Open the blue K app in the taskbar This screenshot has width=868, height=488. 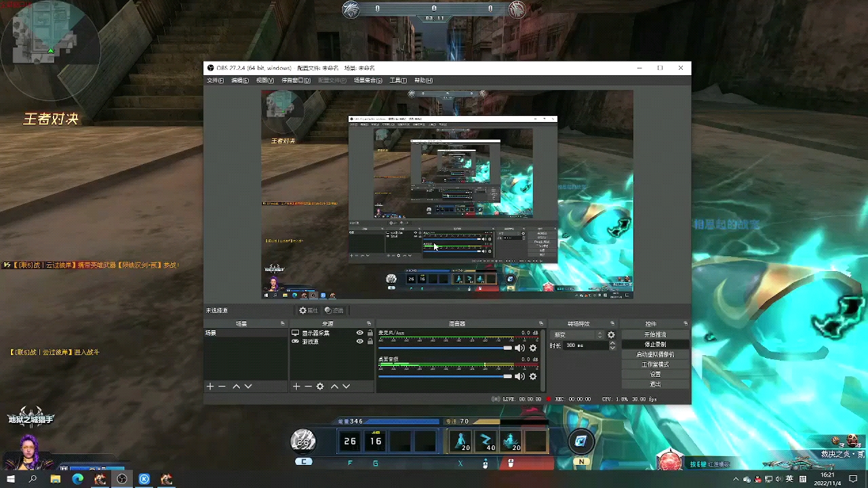[x=144, y=479]
